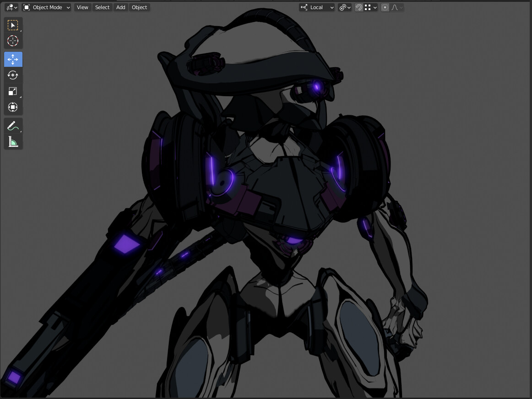
Task: Enable snapping with the magnet toggle
Action: point(359,7)
